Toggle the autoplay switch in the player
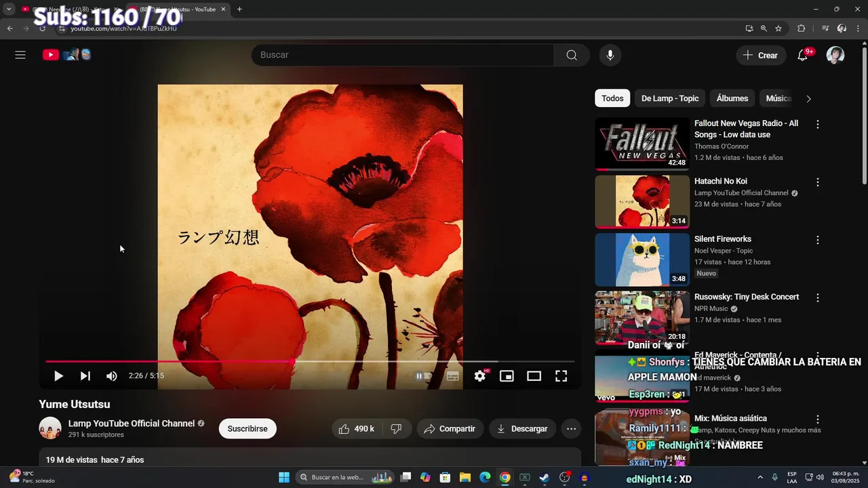 424,375
